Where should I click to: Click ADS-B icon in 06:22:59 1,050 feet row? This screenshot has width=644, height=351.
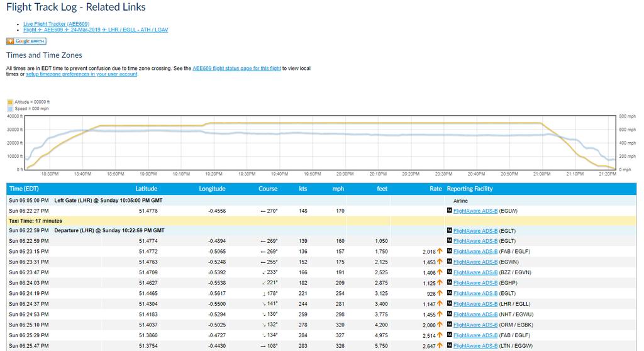tap(449, 240)
